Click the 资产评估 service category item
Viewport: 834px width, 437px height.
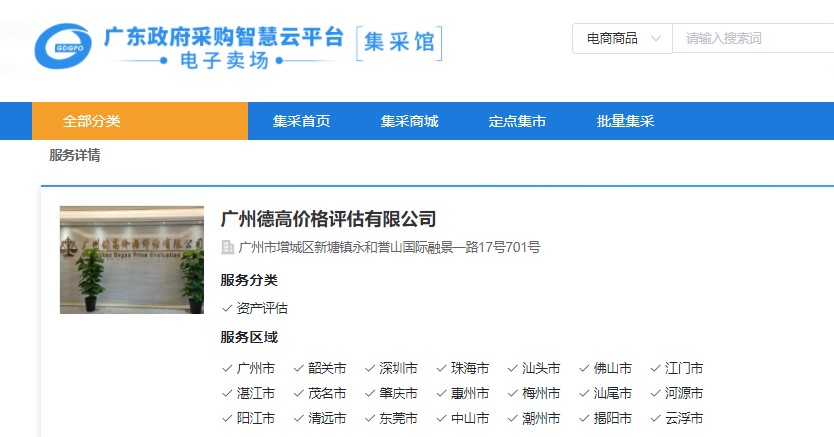[x=261, y=308]
